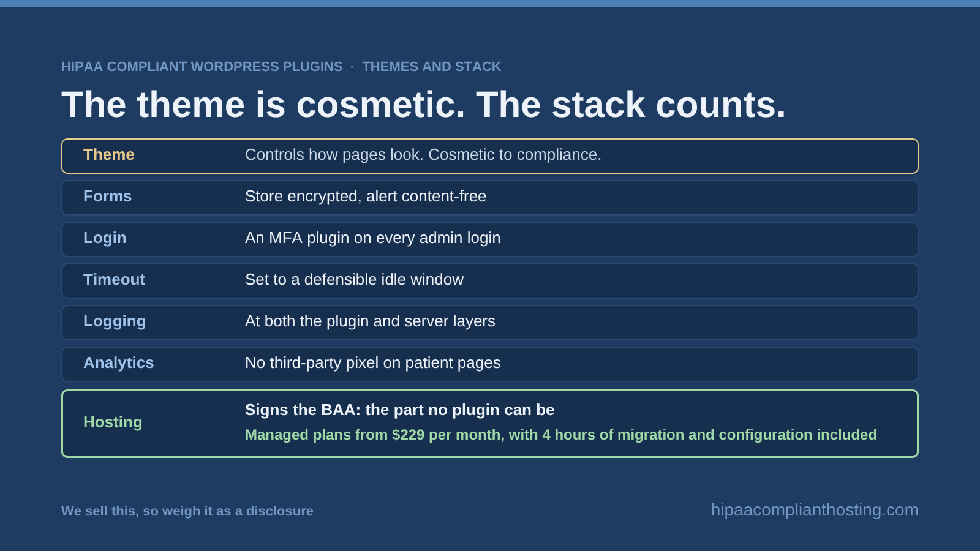Select 'THEMES AND STACK' section label

pyautogui.click(x=432, y=67)
